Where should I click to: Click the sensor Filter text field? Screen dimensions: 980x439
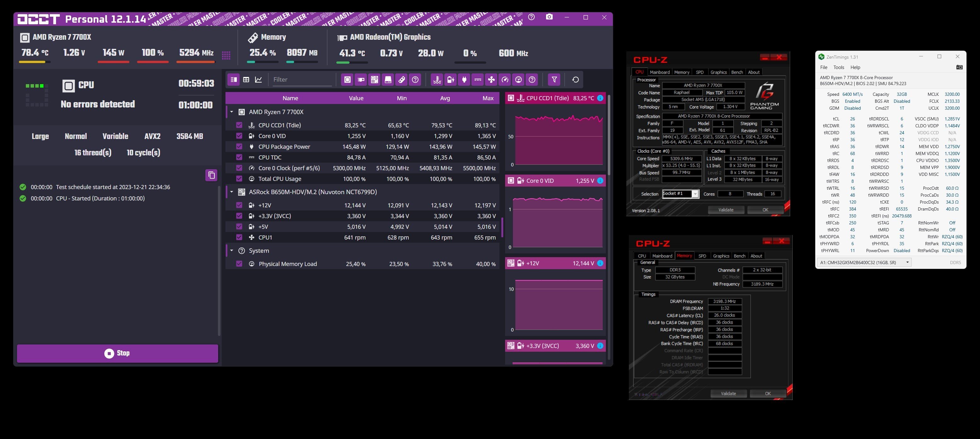point(301,80)
